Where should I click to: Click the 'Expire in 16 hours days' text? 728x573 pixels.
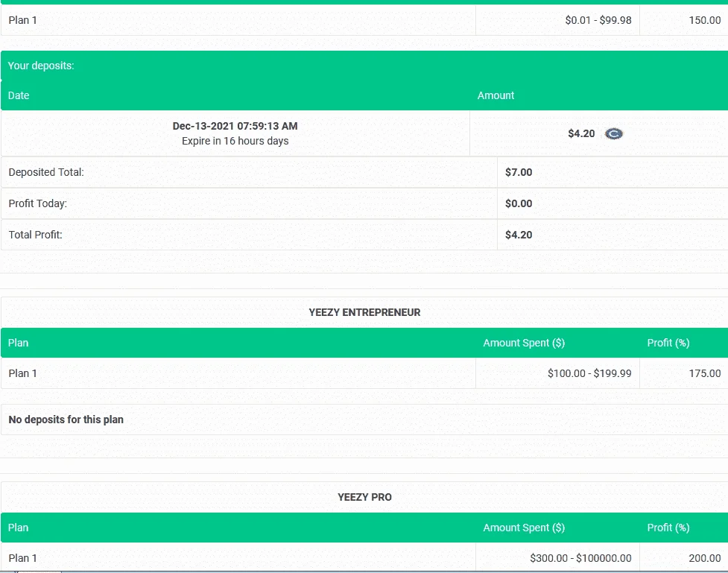click(235, 141)
